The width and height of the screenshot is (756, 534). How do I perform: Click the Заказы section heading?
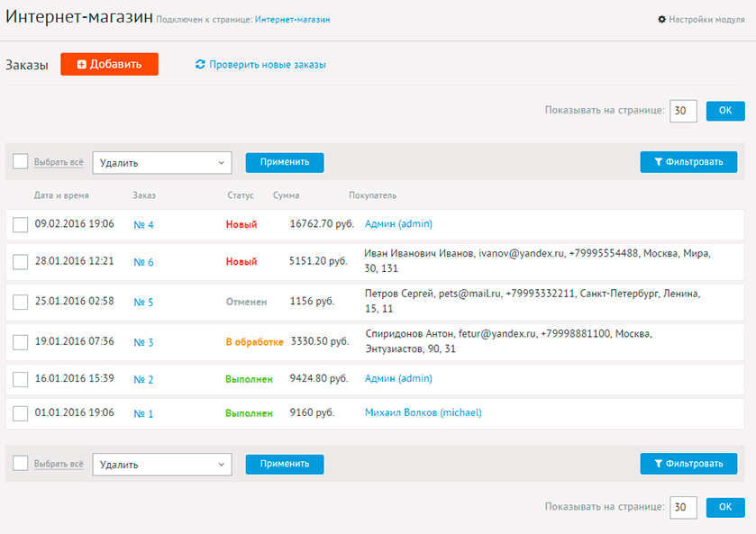point(27,65)
